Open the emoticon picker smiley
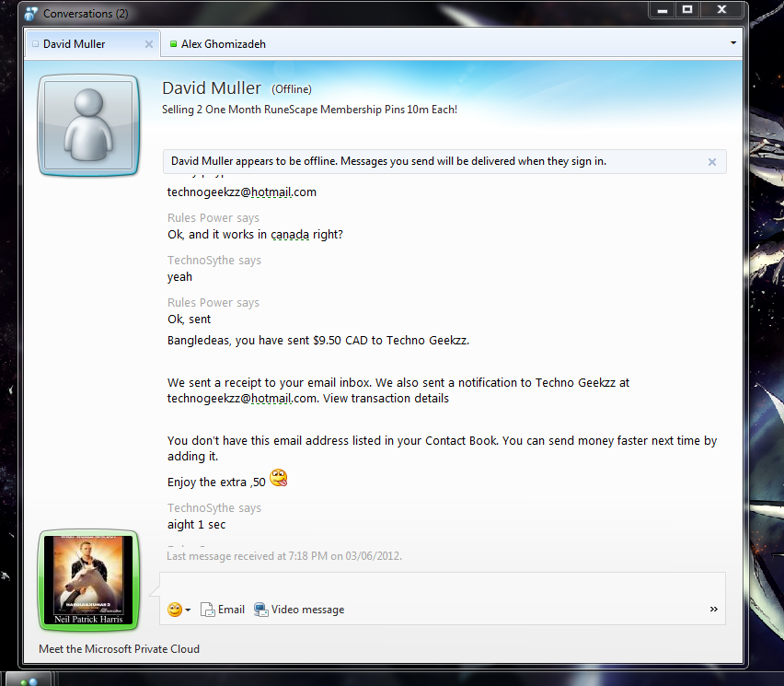The height and width of the screenshot is (686, 784). [175, 610]
